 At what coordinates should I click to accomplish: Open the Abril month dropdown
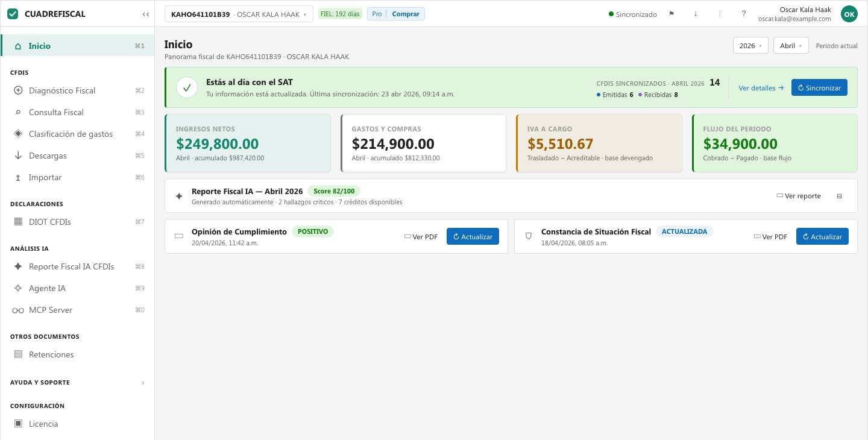click(791, 45)
